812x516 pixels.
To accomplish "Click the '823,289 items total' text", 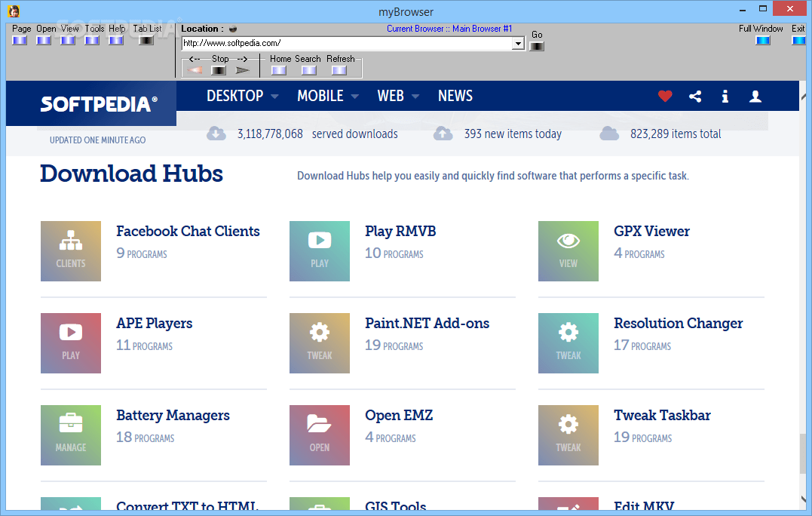I will click(676, 134).
